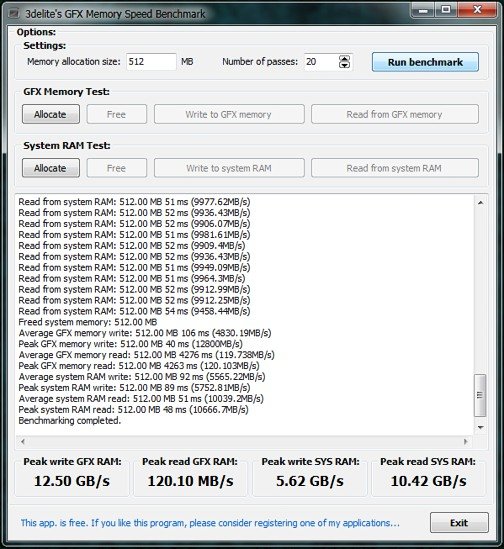
Task: Click the Exit button
Action: tap(459, 523)
